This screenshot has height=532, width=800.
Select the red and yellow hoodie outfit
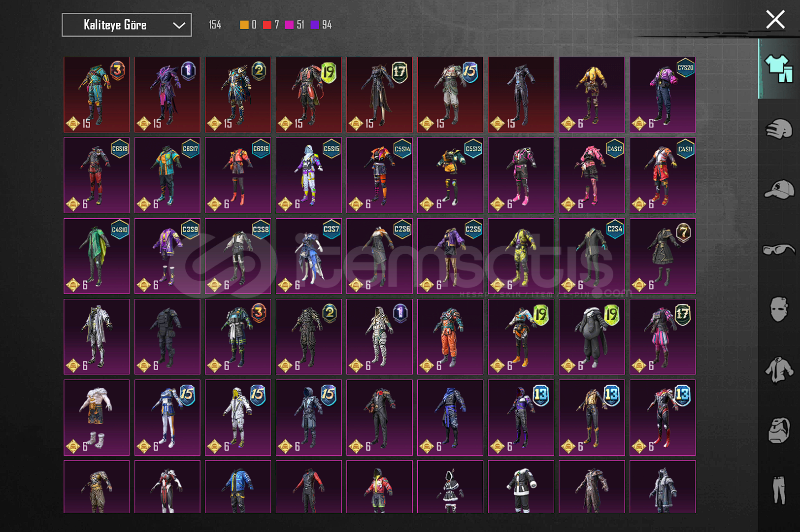380,487
